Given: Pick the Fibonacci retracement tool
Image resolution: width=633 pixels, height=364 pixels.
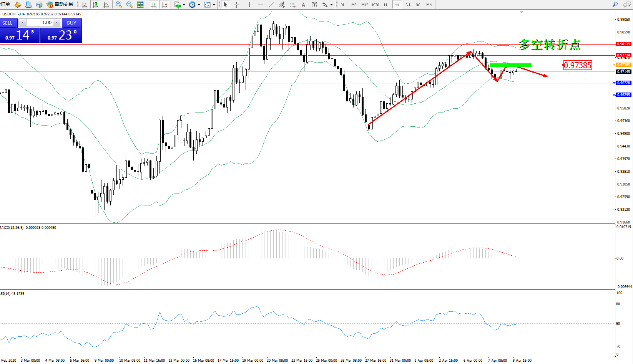Looking at the screenshot, I should 293,5.
